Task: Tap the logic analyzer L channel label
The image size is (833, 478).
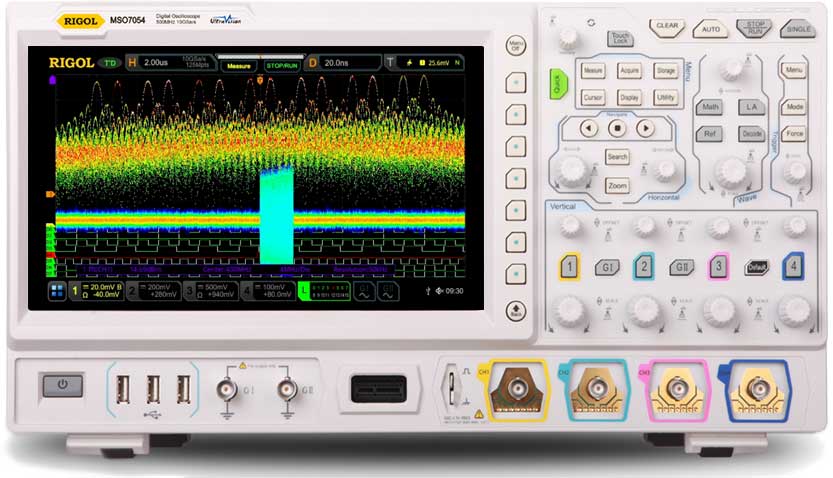Action: 306,291
